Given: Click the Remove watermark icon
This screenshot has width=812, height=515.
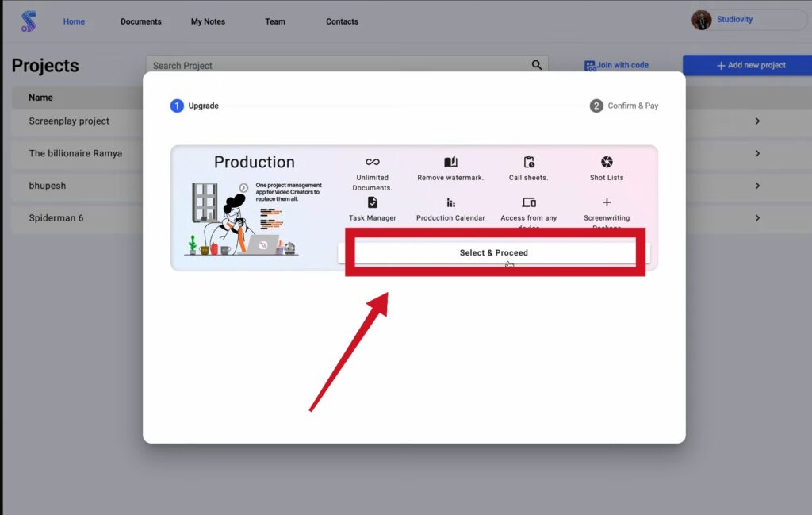Looking at the screenshot, I should [450, 162].
